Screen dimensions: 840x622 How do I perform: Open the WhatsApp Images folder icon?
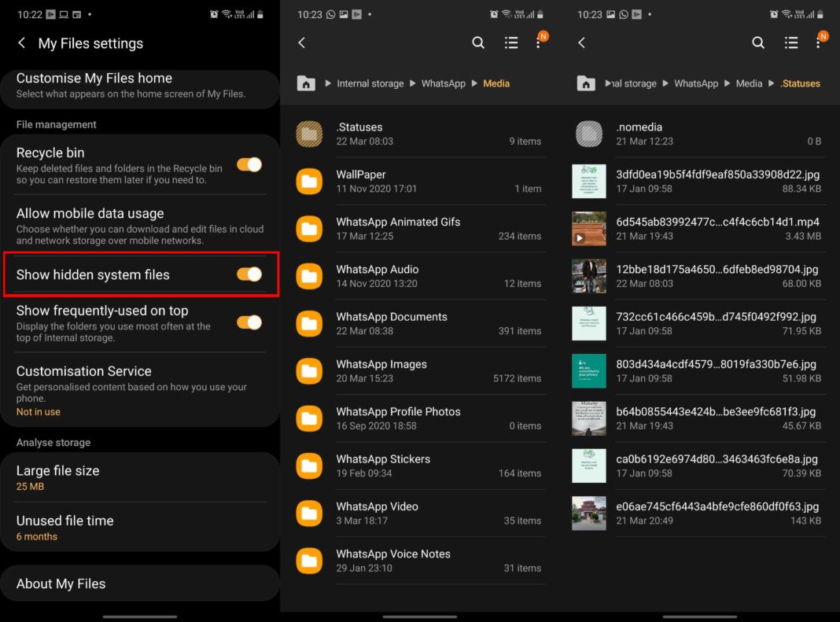309,370
